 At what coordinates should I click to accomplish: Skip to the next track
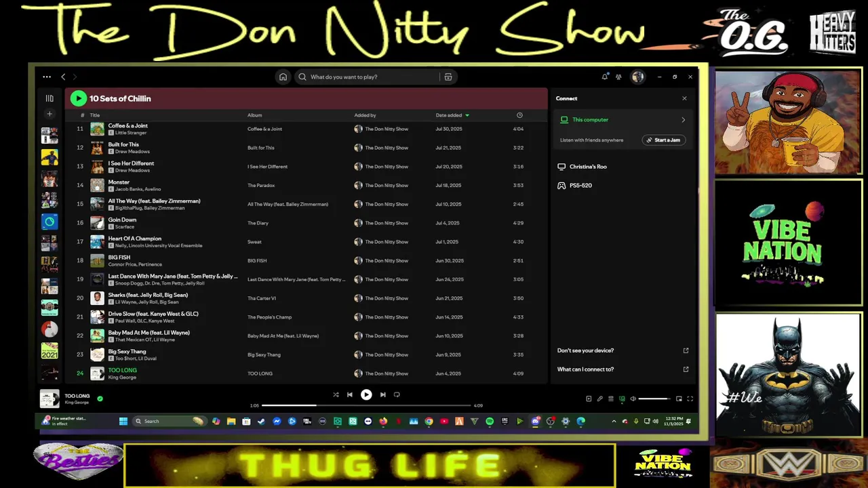click(x=382, y=394)
